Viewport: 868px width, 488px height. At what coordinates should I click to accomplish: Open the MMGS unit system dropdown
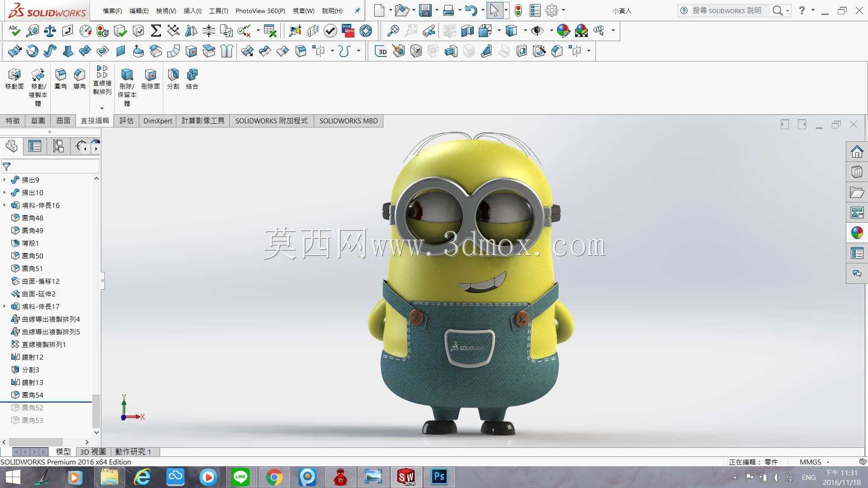point(814,462)
